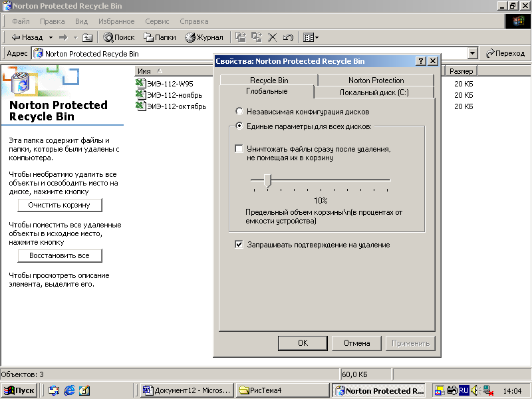Enable Уничтожать файлы сразу после удаления checkbox
Screen dimensions: 532x399
click(x=239, y=148)
